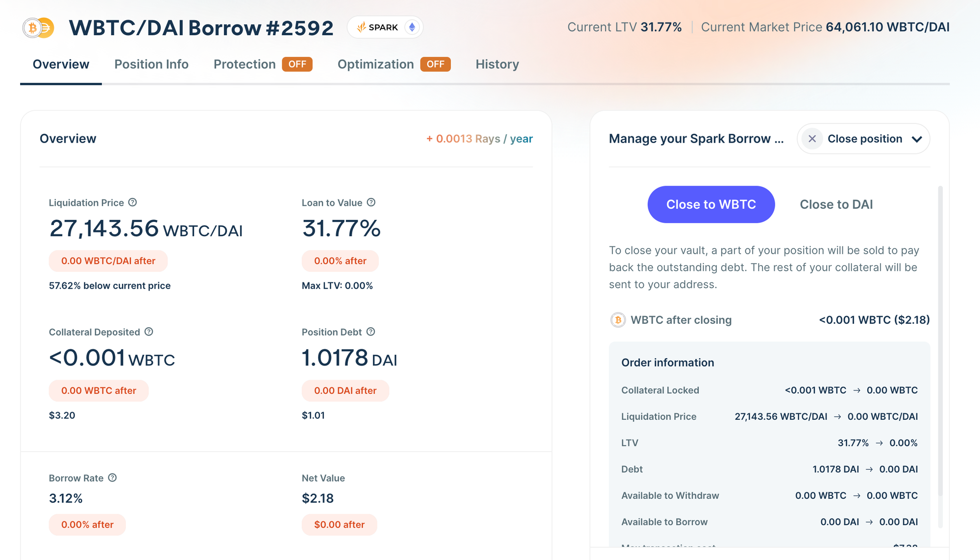
Task: Toggle the Optimization OFF badge
Action: click(435, 64)
